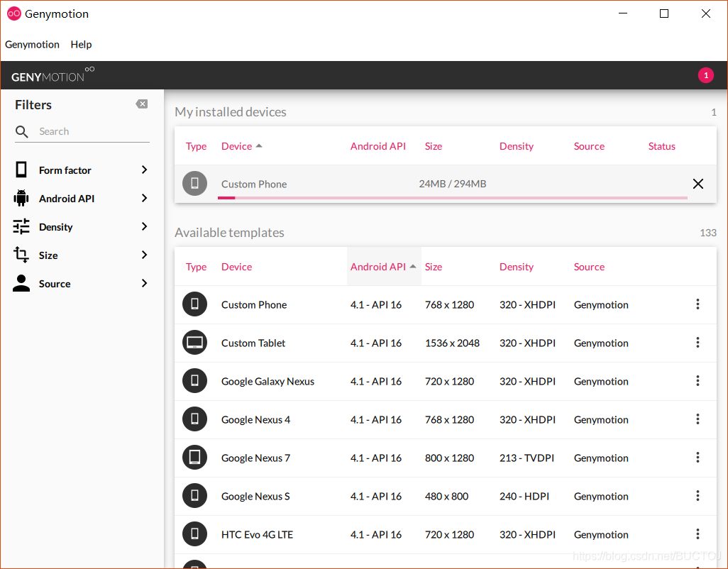The width and height of the screenshot is (728, 569).
Task: Maximize the Genymotion window
Action: click(664, 13)
